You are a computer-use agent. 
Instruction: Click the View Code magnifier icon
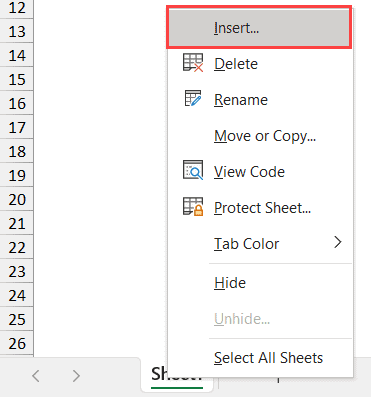coord(193,170)
